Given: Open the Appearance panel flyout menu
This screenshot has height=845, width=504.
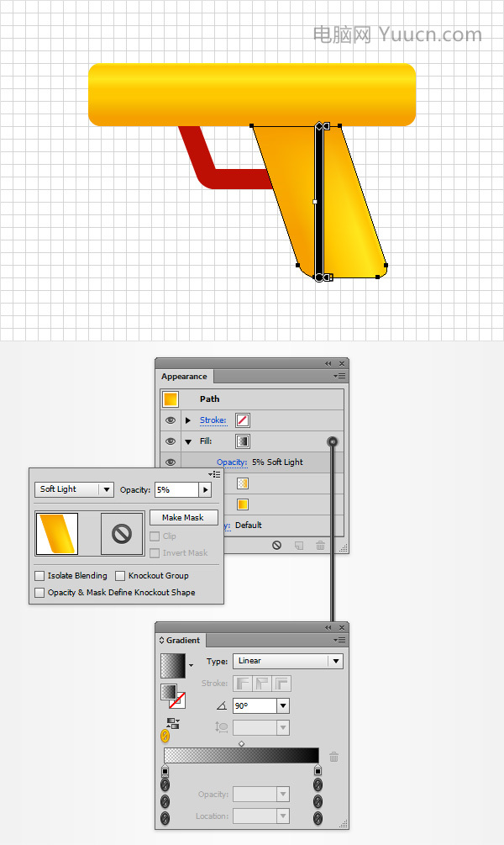Looking at the screenshot, I should pos(339,376).
